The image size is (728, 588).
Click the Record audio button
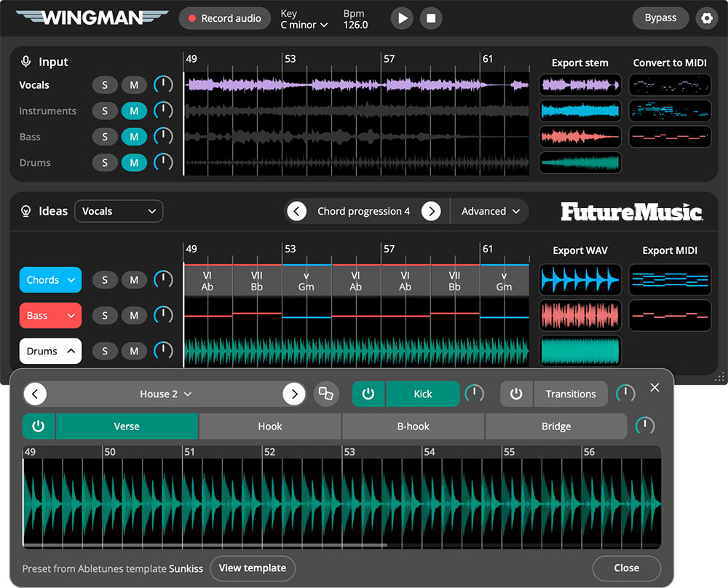[225, 18]
